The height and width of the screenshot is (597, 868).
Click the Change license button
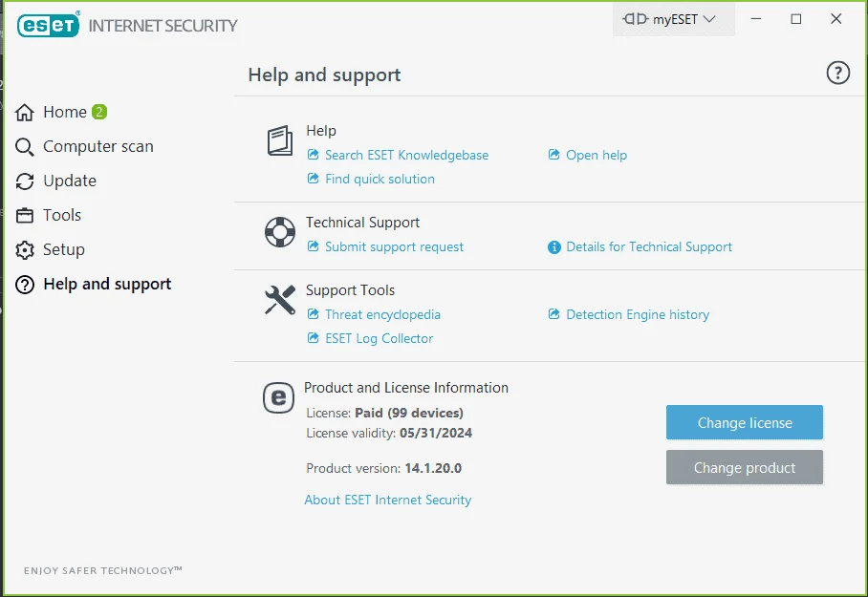[x=745, y=422]
